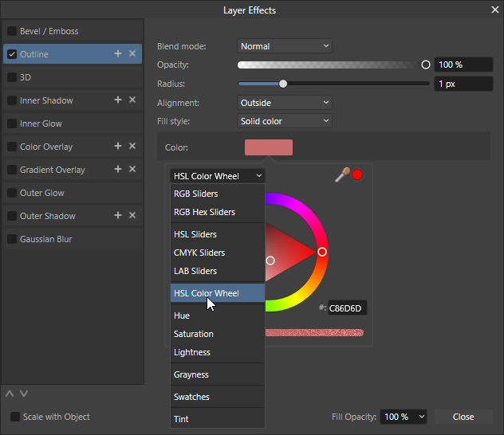
Task: Enable the Gradient Overlay checkbox
Action: [12, 170]
